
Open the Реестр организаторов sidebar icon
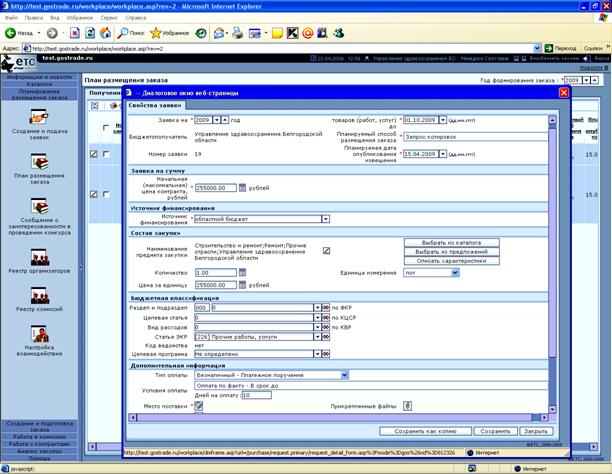pyautogui.click(x=39, y=257)
